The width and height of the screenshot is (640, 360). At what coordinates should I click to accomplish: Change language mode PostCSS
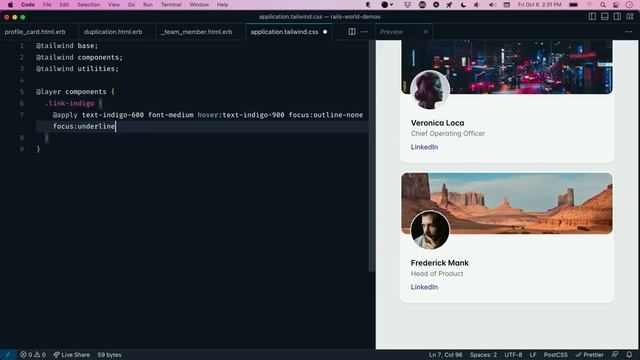tap(556, 355)
